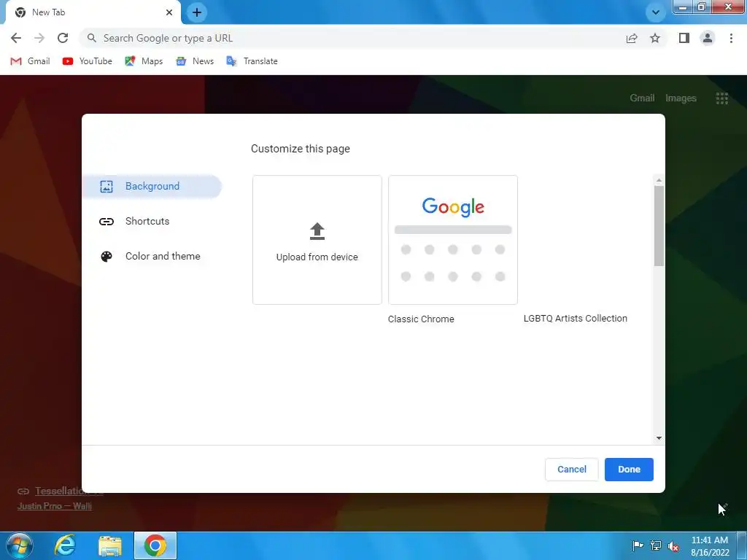Open File Explorer from taskbar
This screenshot has width=747, height=560.
pyautogui.click(x=110, y=545)
